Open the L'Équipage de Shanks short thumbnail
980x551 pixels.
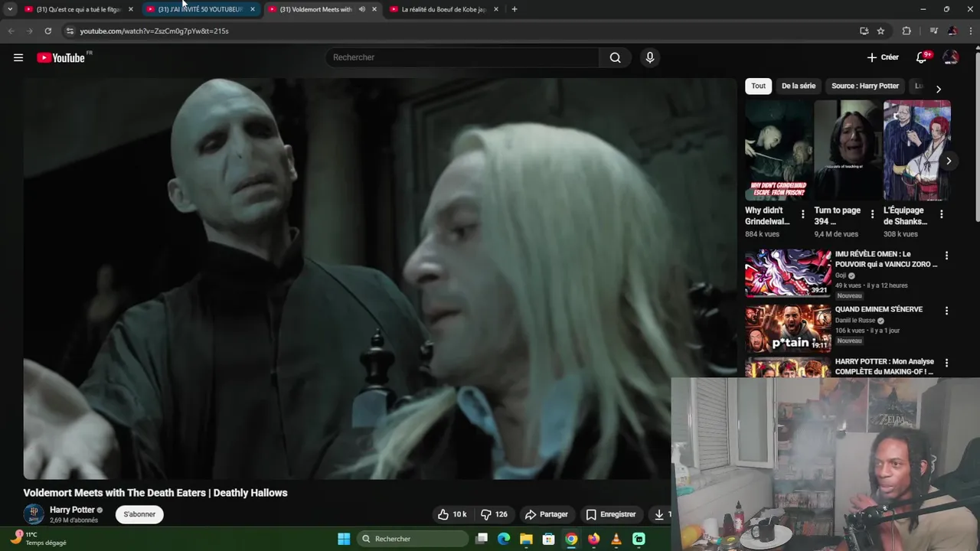coord(916,150)
